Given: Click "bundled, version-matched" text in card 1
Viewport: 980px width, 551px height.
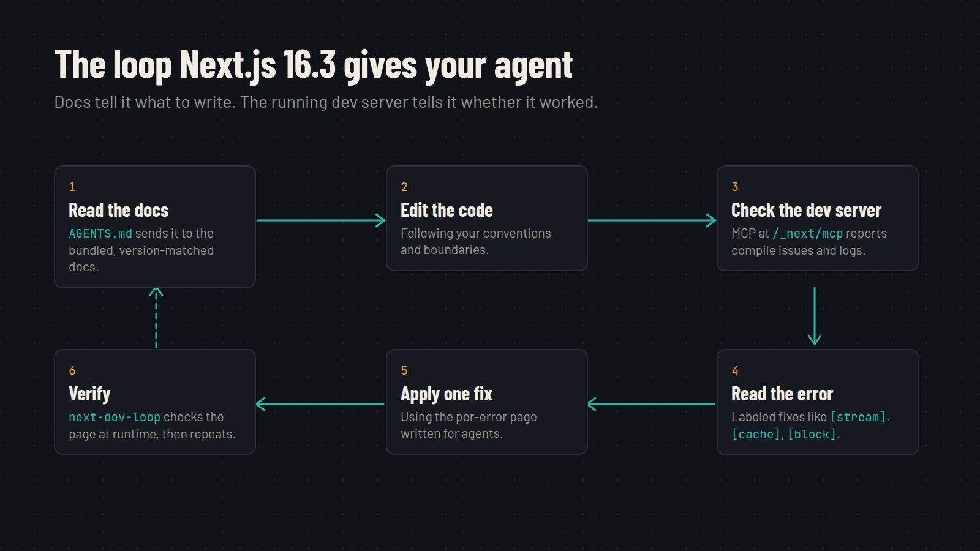Looking at the screenshot, I should click(141, 250).
